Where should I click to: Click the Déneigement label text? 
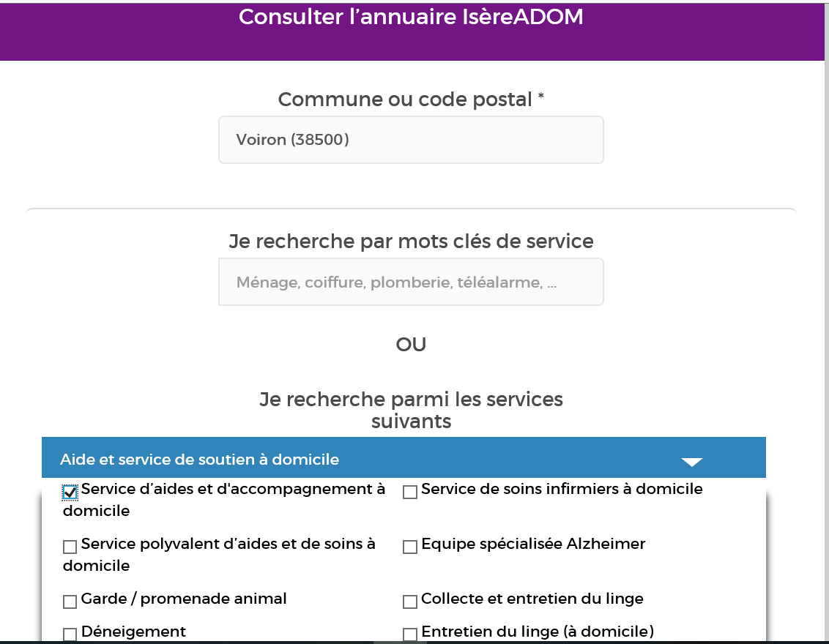(x=133, y=632)
